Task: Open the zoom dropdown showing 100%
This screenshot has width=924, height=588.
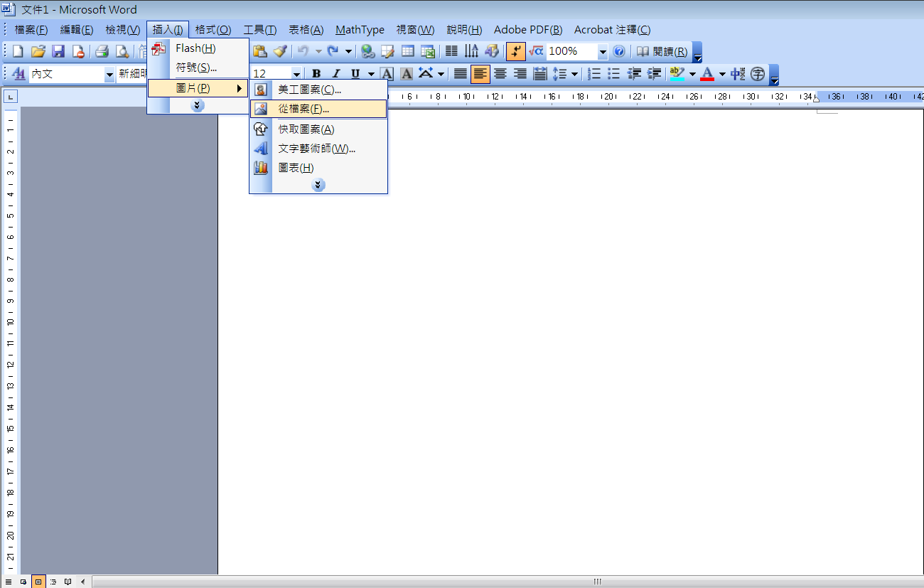Action: (x=603, y=51)
